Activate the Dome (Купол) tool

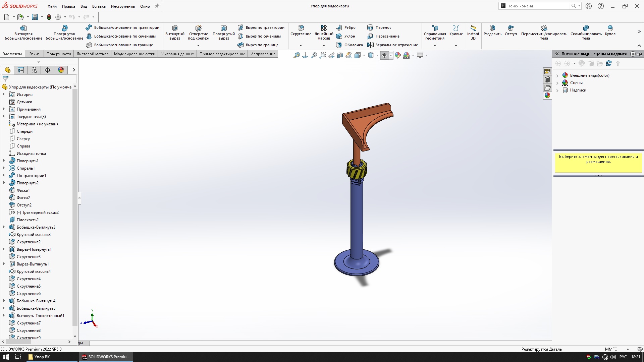610,28
